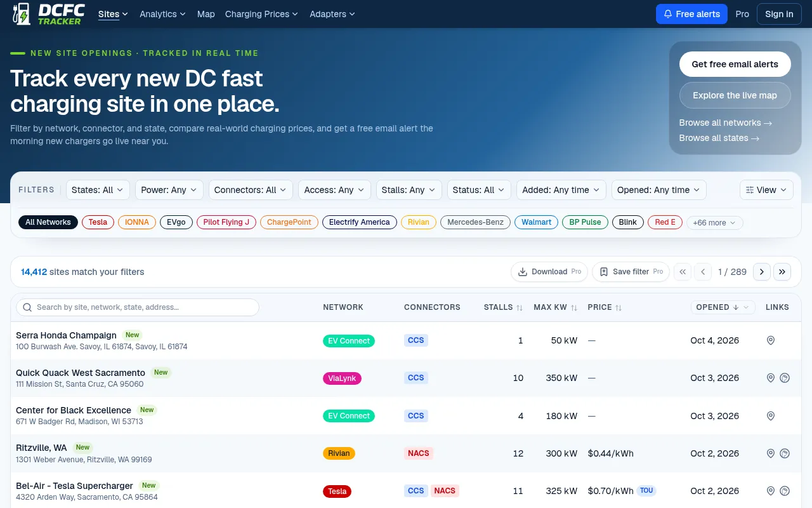The height and width of the screenshot is (508, 812).
Task: Click Explore the live map
Action: (x=735, y=95)
